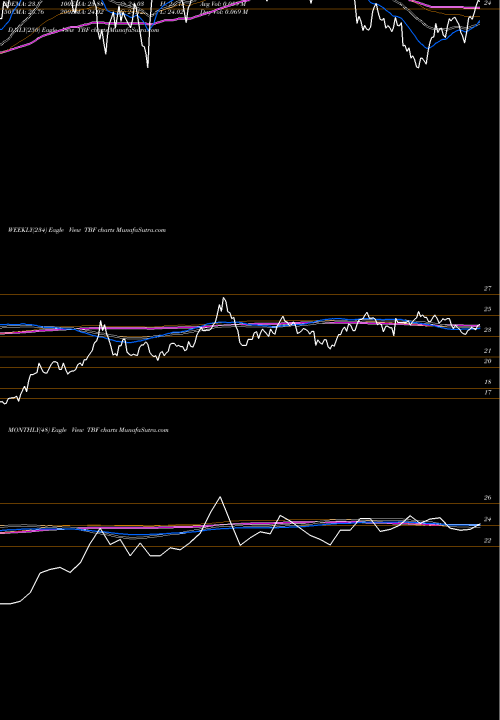Click the WEEKLY(284) Eagle View chart title

pos(87,230)
